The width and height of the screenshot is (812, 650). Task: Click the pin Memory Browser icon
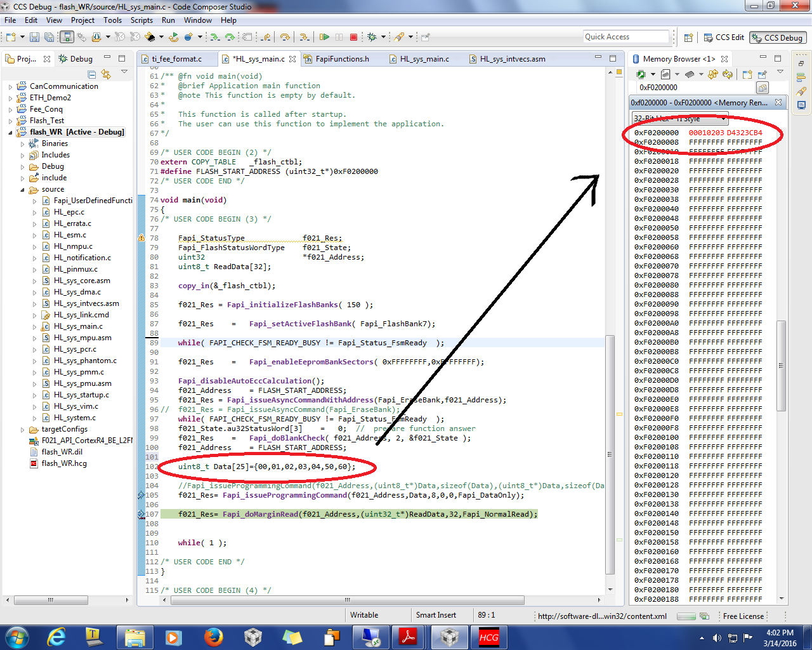click(x=762, y=74)
